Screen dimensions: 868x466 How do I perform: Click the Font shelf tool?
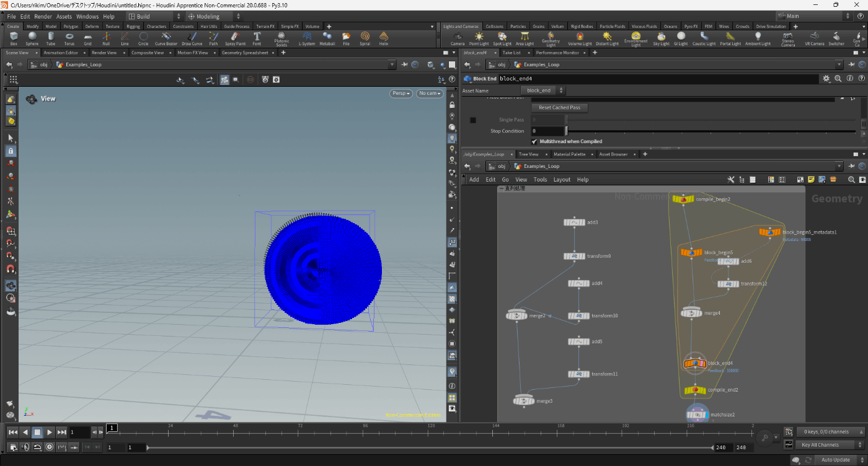[257, 38]
